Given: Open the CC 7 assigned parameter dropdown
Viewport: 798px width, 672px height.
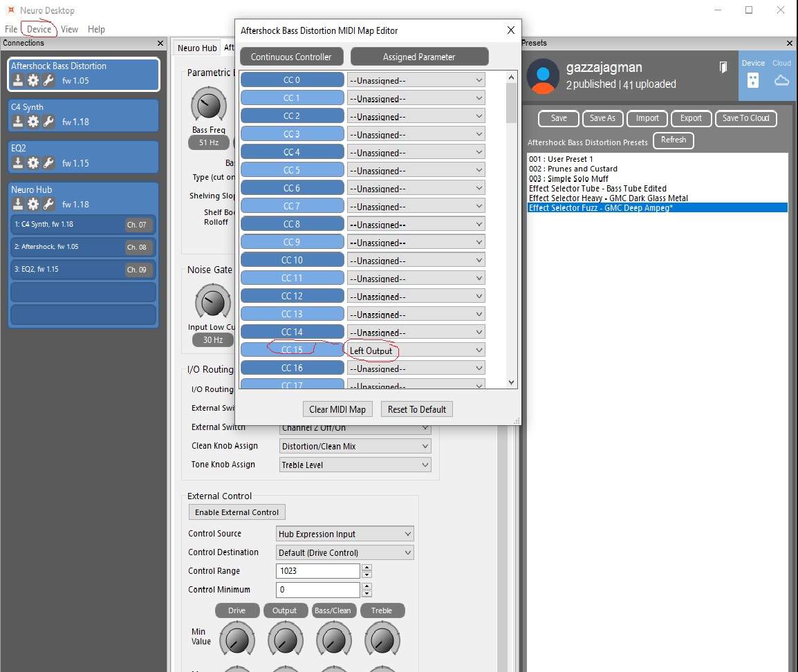Looking at the screenshot, I should click(416, 206).
